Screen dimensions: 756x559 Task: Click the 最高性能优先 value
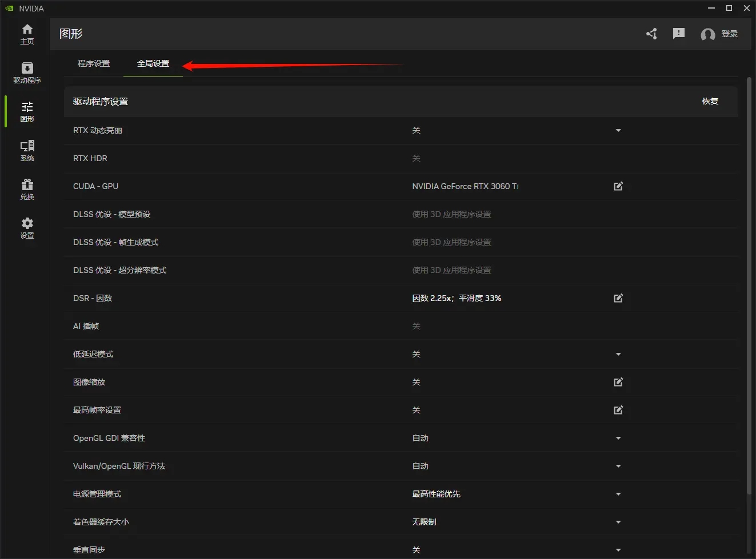pyautogui.click(x=437, y=494)
